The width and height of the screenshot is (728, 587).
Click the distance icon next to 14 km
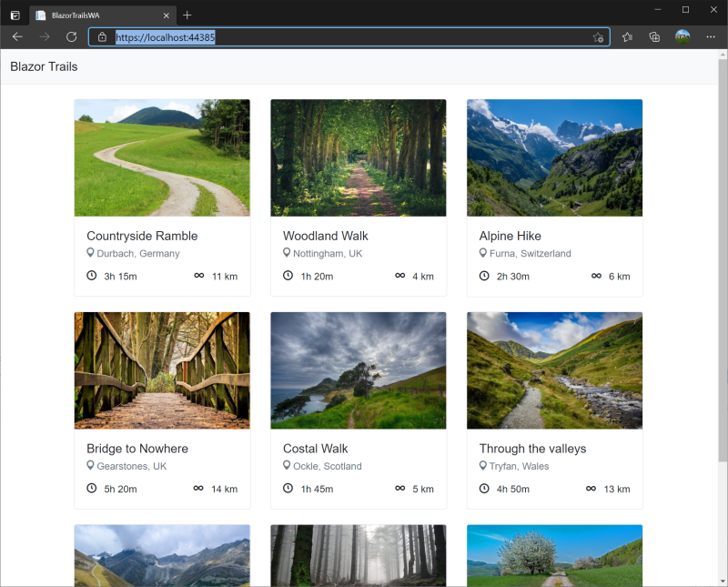pyautogui.click(x=198, y=488)
